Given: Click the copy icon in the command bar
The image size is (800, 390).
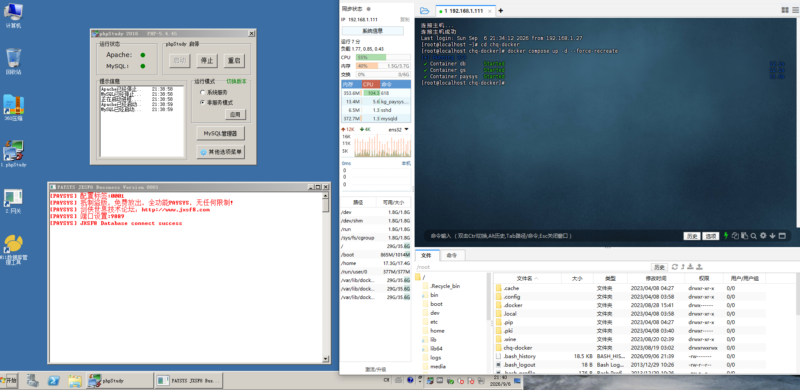Looking at the screenshot, I should click(735, 236).
